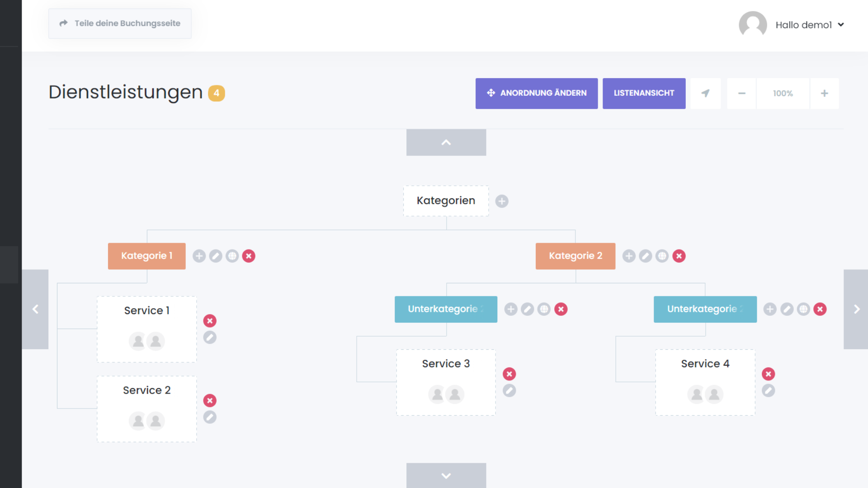Screen dimensions: 868x488
Task: Click the Teile deine Buchungsseite button
Action: tap(120, 23)
